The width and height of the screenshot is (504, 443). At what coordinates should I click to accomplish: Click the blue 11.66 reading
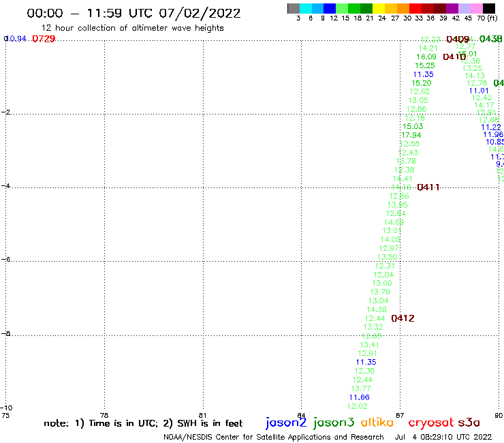360,397
